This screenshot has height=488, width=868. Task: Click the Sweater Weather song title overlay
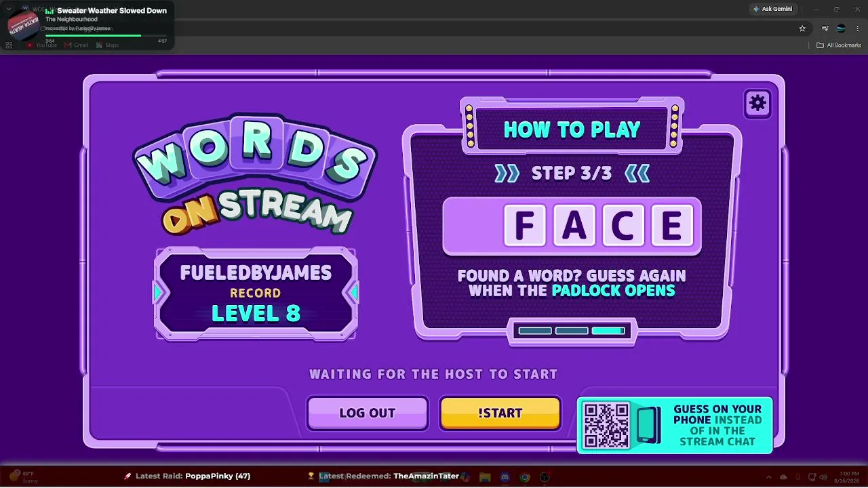[x=112, y=11]
